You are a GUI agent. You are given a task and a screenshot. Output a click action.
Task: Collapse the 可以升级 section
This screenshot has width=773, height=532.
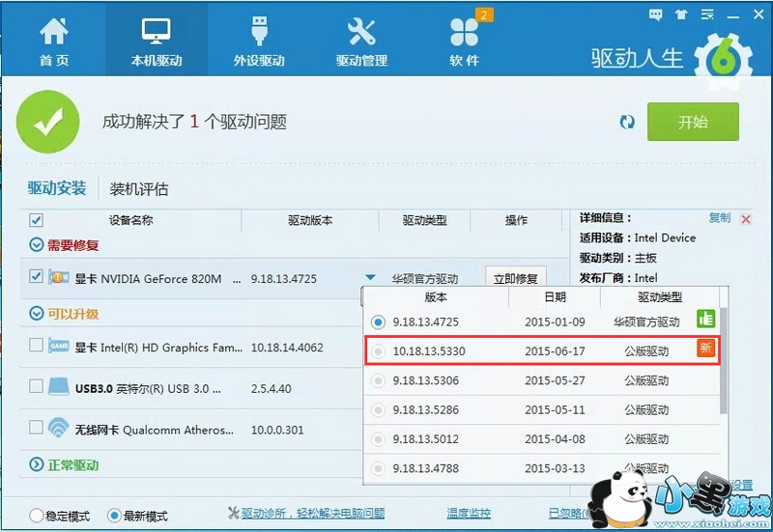tap(37, 313)
